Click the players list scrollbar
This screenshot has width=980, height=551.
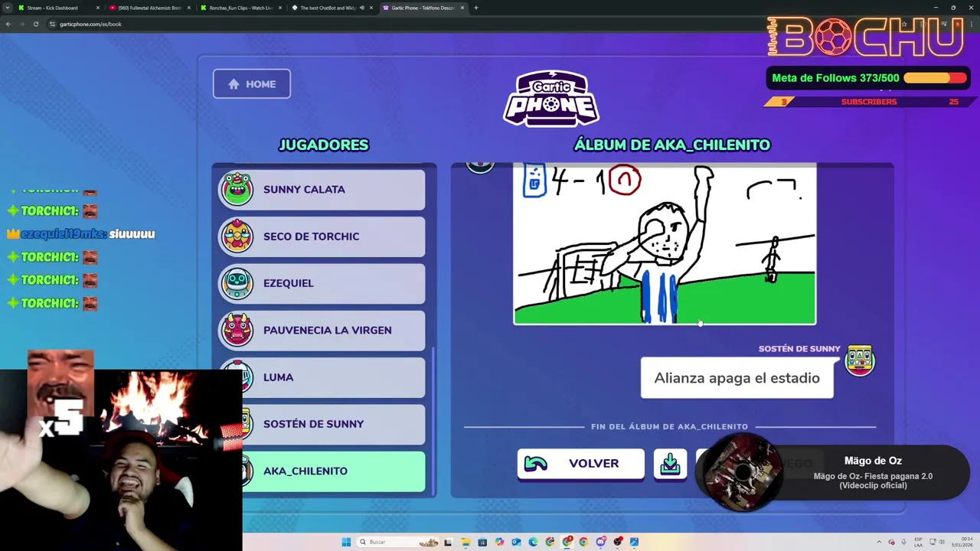[433, 419]
